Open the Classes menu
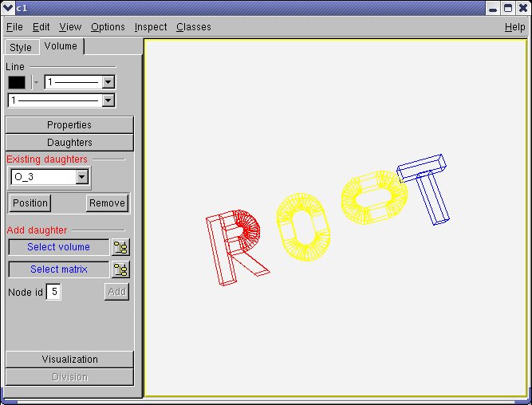 click(194, 27)
